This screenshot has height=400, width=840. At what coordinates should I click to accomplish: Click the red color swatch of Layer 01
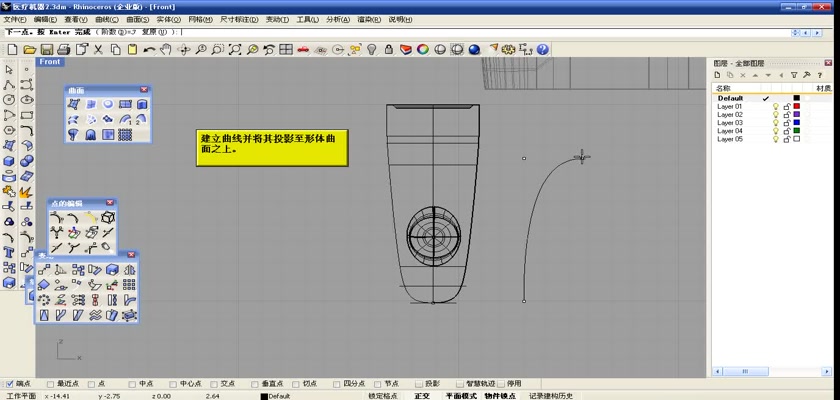pos(796,107)
